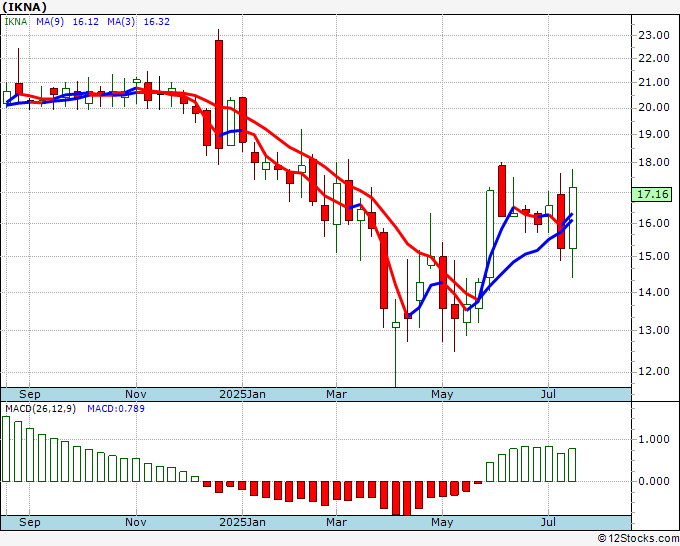The width and height of the screenshot is (680, 546).
Task: Click May on the MACD time axis
Action: coord(442,522)
